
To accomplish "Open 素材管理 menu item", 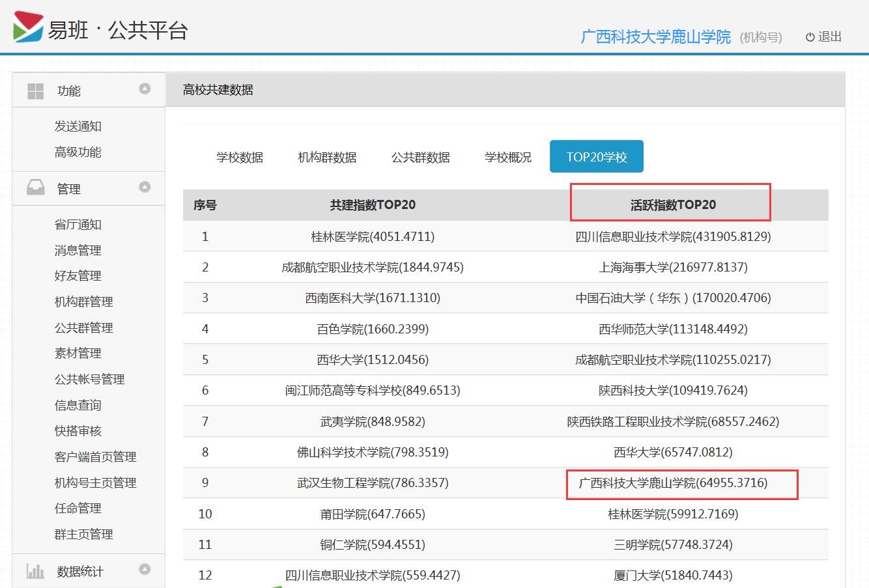I will click(x=78, y=354).
